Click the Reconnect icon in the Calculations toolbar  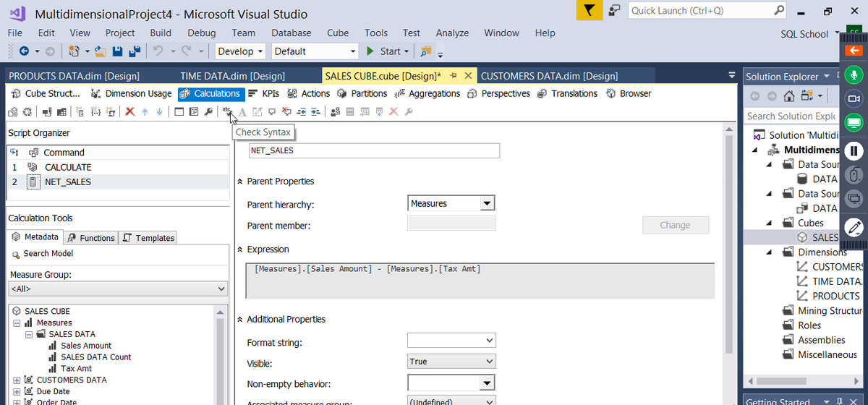coord(27,112)
